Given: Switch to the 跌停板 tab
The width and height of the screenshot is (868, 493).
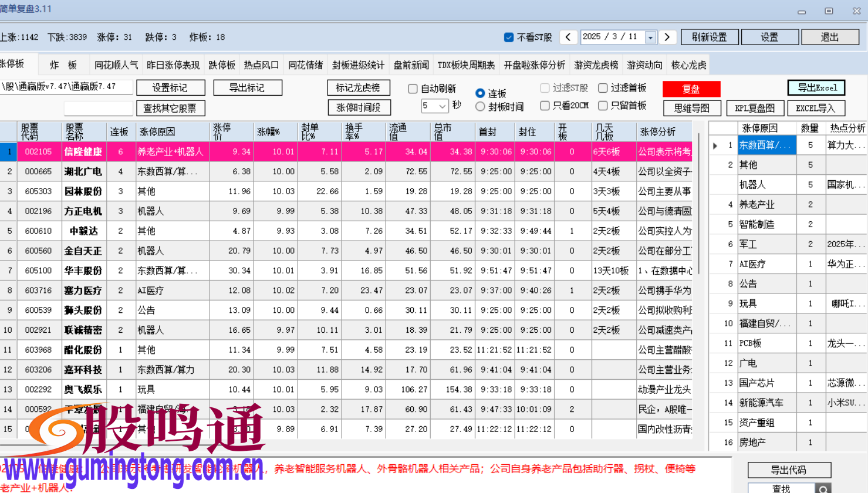Looking at the screenshot, I should point(222,65).
